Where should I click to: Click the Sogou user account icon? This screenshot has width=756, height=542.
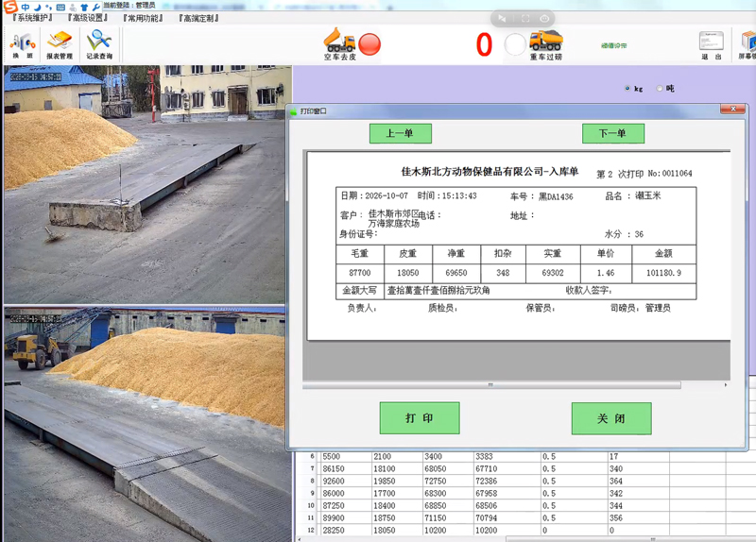(x=73, y=7)
